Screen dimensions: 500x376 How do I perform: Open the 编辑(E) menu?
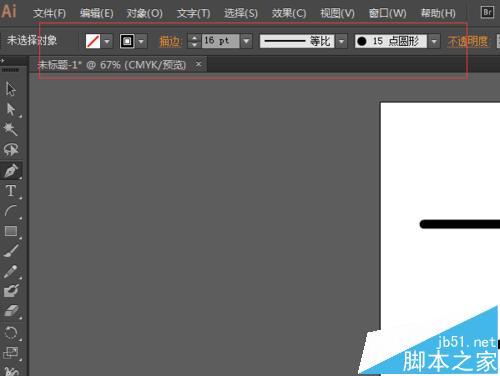click(x=97, y=13)
